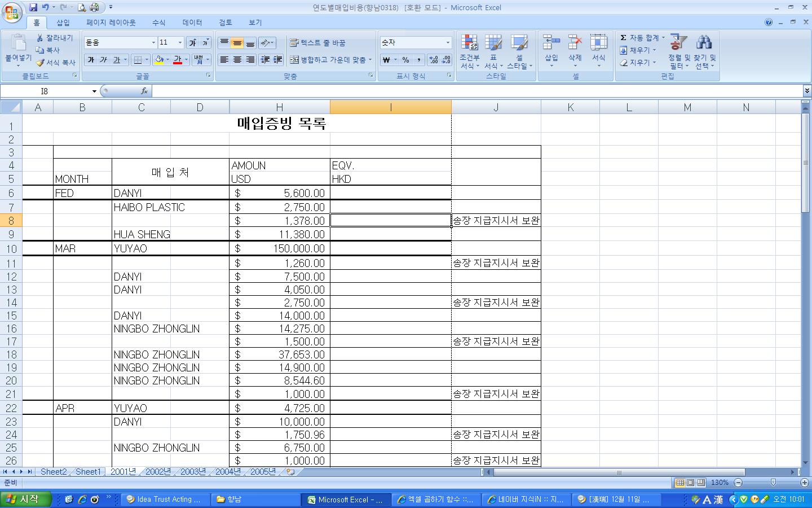Toggle Wrap Text (텍스트 줄 바꿈)
Viewport: 812px width, 508px height.
point(317,43)
